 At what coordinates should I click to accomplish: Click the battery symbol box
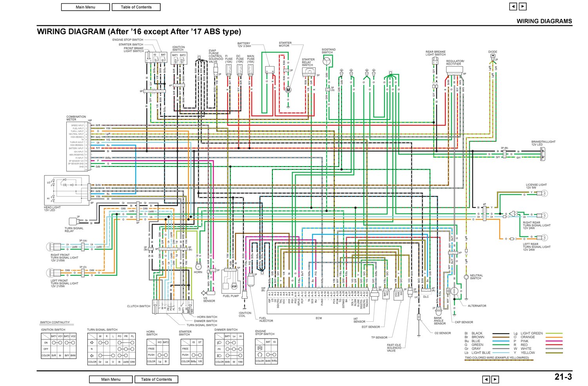270,70
